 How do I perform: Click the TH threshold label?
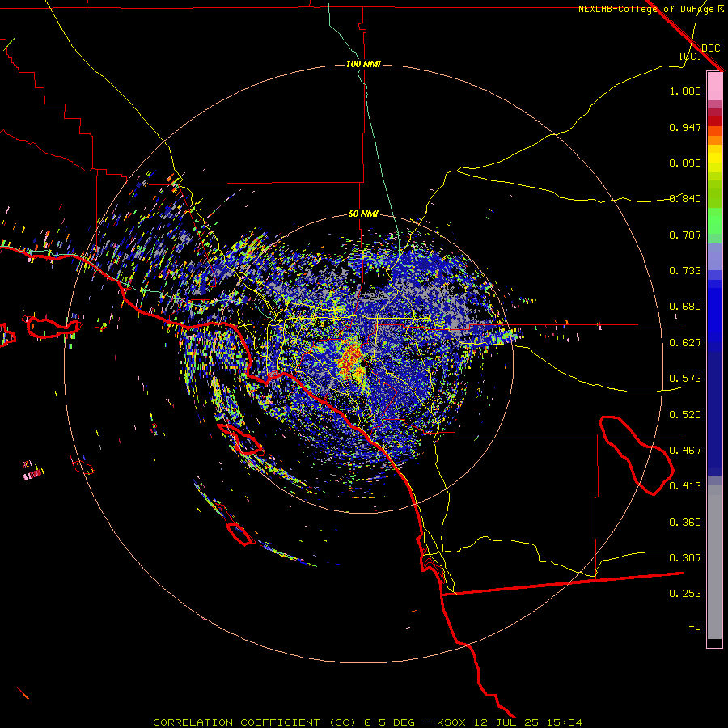click(695, 630)
